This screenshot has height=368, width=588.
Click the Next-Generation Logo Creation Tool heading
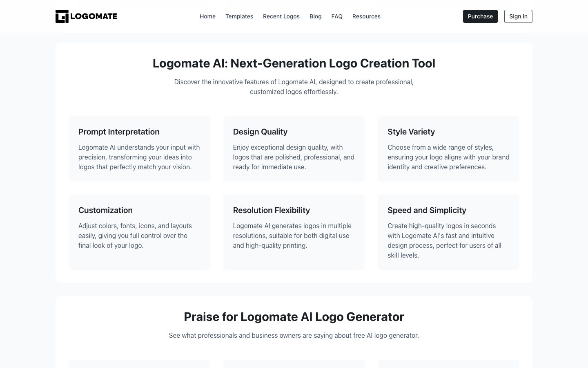click(294, 63)
